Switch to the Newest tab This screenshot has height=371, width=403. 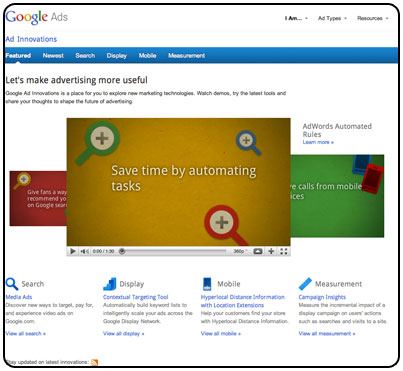[x=53, y=56]
